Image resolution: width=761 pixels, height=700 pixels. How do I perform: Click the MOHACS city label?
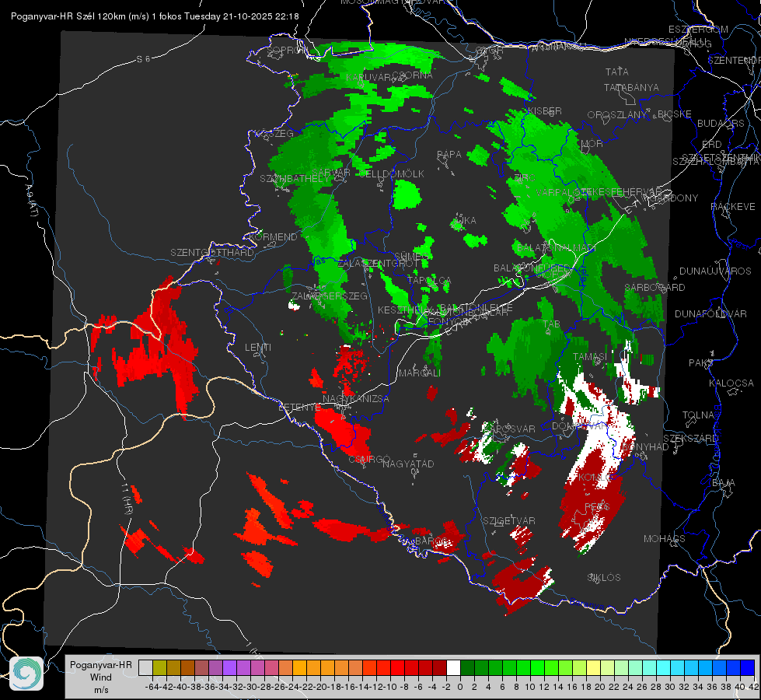click(x=665, y=539)
